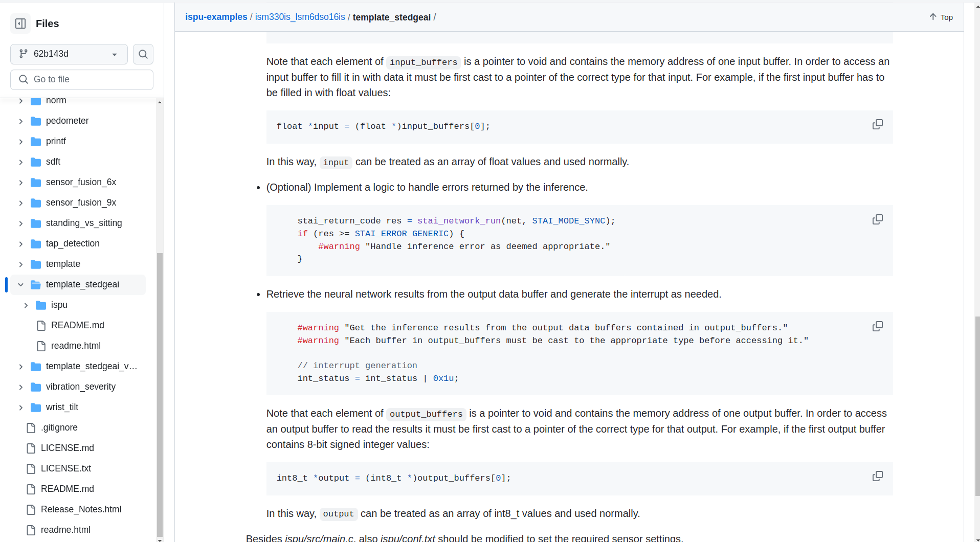
Task: Click the sidebar search magnifier icon
Action: (x=143, y=54)
